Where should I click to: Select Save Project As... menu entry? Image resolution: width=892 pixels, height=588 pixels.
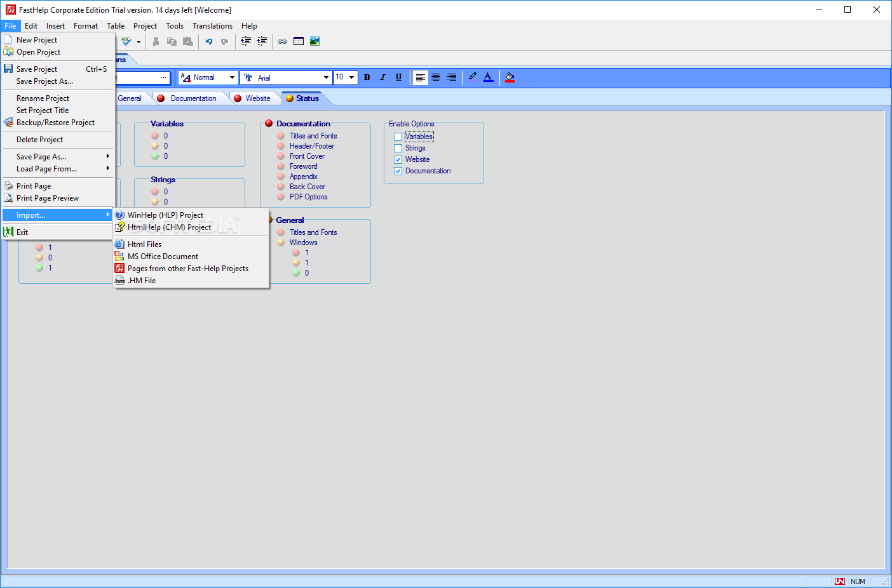point(58,81)
